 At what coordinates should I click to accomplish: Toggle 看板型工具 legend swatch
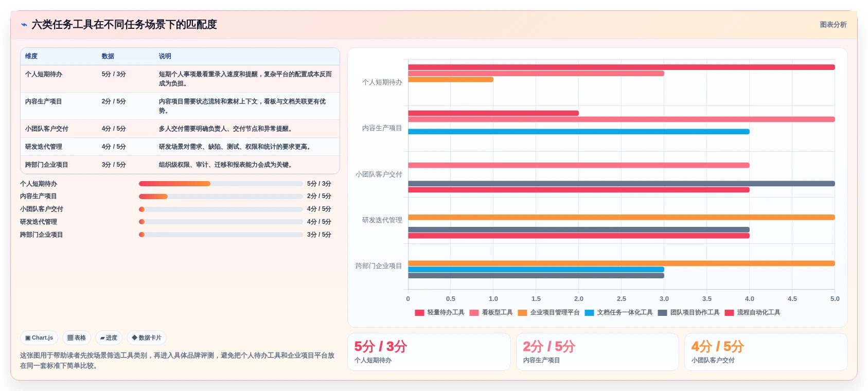coord(474,313)
